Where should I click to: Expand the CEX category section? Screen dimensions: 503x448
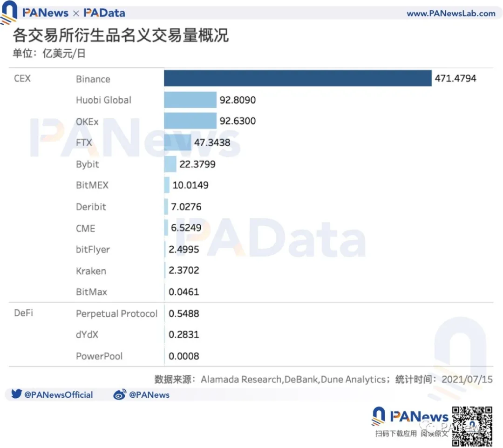22,78
